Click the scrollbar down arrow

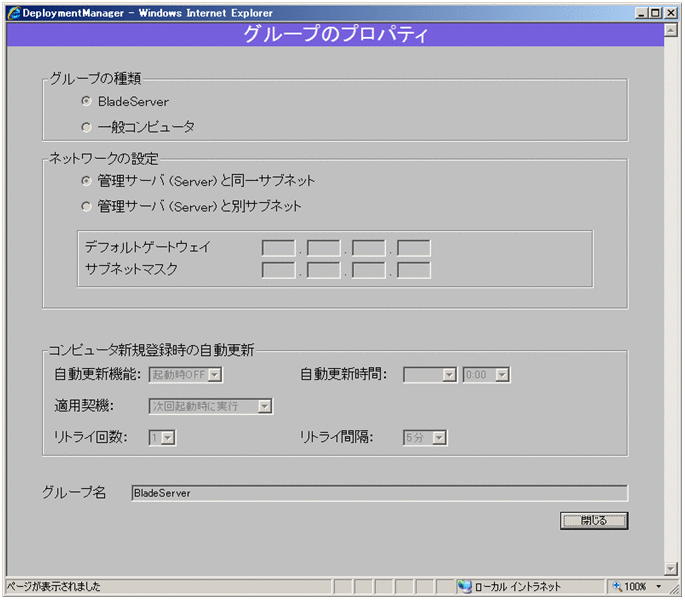tap(671, 568)
